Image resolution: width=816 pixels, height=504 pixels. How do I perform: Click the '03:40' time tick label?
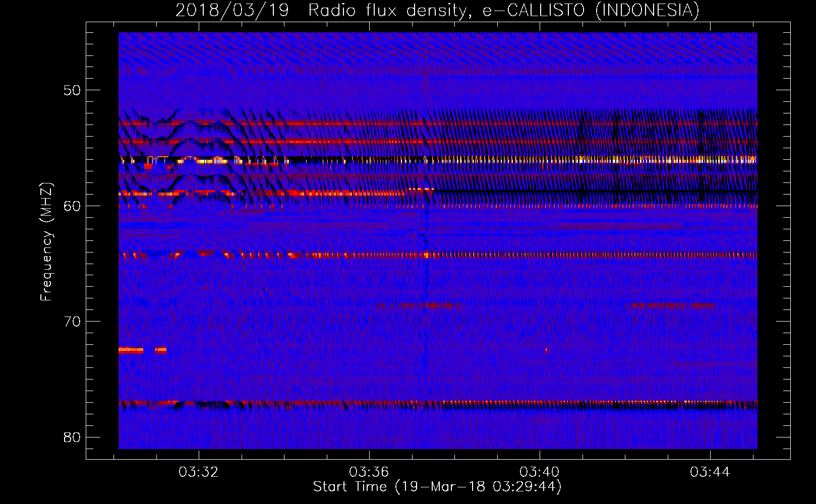[x=540, y=472]
